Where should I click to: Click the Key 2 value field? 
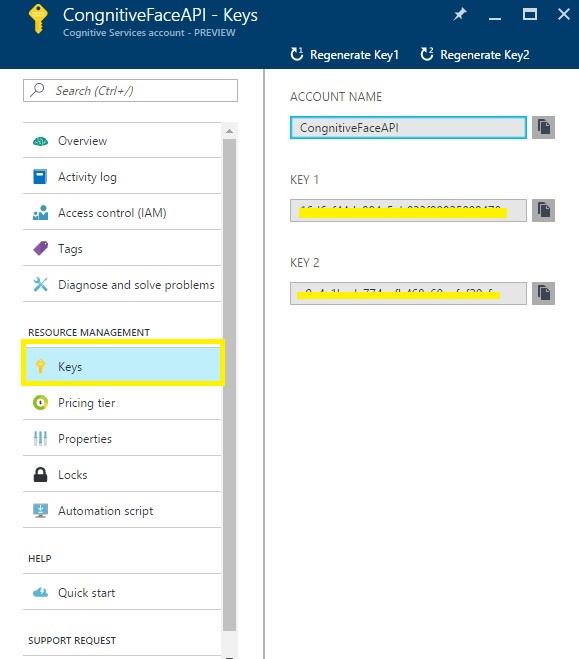tap(408, 293)
